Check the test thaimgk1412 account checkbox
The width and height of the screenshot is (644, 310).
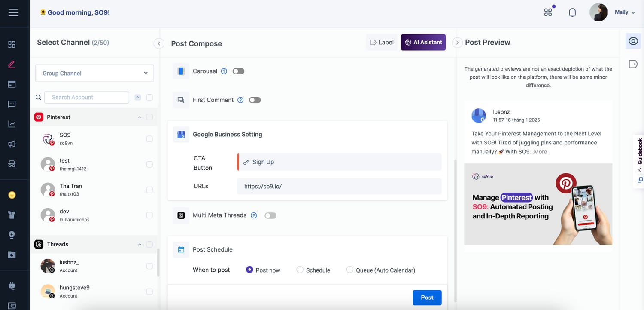point(149,164)
